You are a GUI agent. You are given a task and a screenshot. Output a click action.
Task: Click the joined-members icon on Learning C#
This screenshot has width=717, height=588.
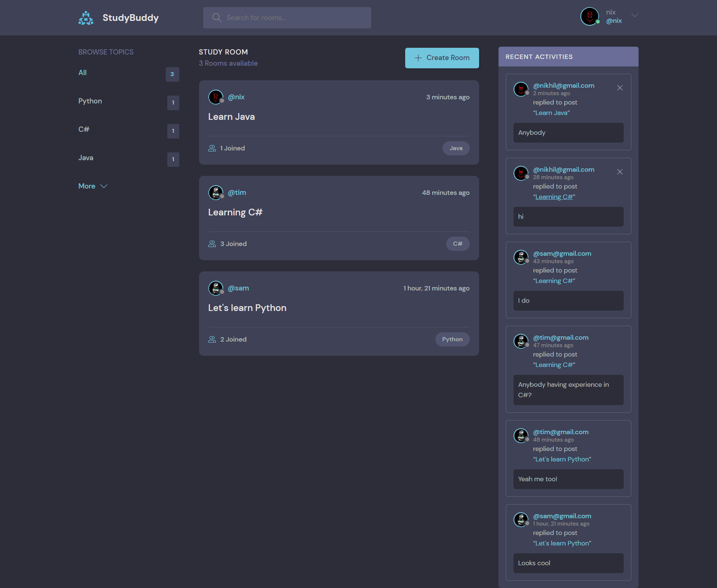pos(212,243)
